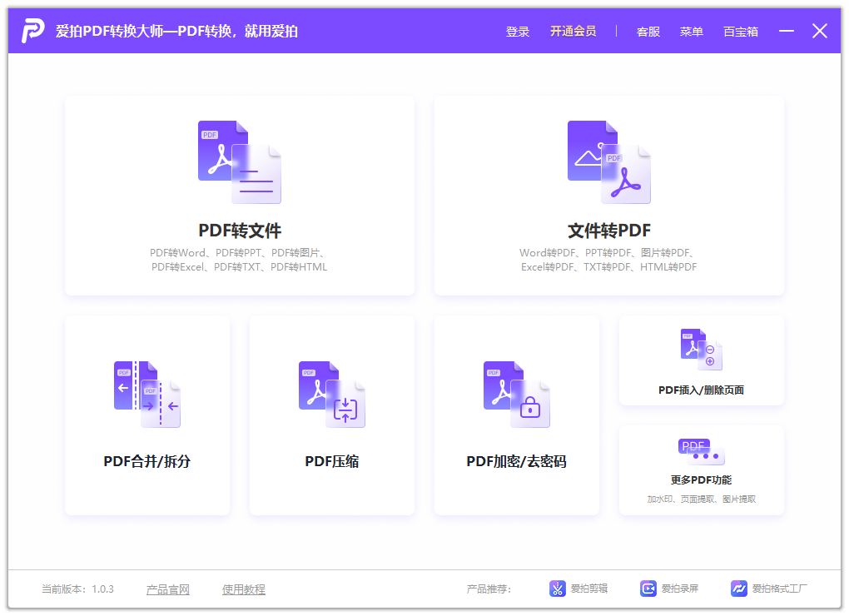Launch 爱拍剪辑 from product recommendations
The image size is (849, 616).
557,589
